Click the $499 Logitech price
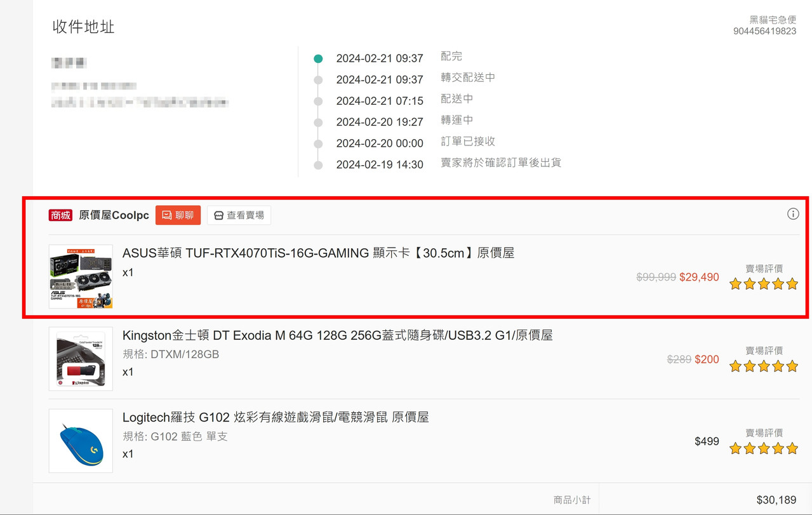 [x=707, y=441]
